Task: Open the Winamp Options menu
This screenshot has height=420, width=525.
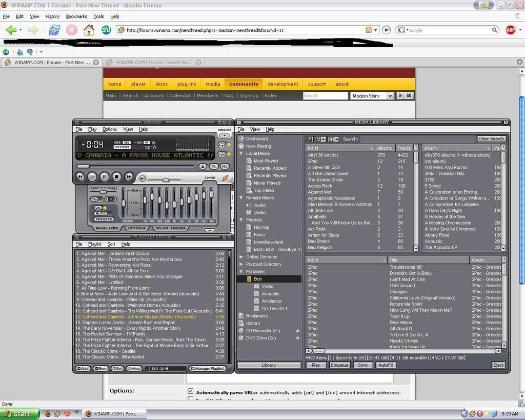Action: 110,129
